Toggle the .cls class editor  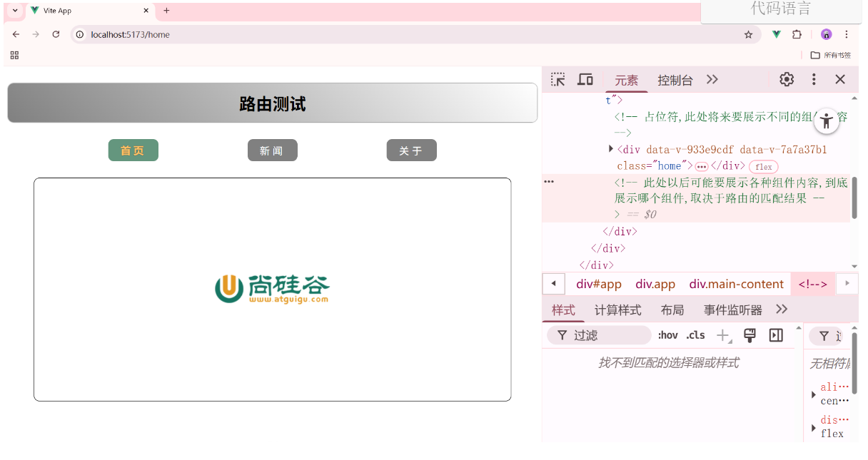click(695, 335)
